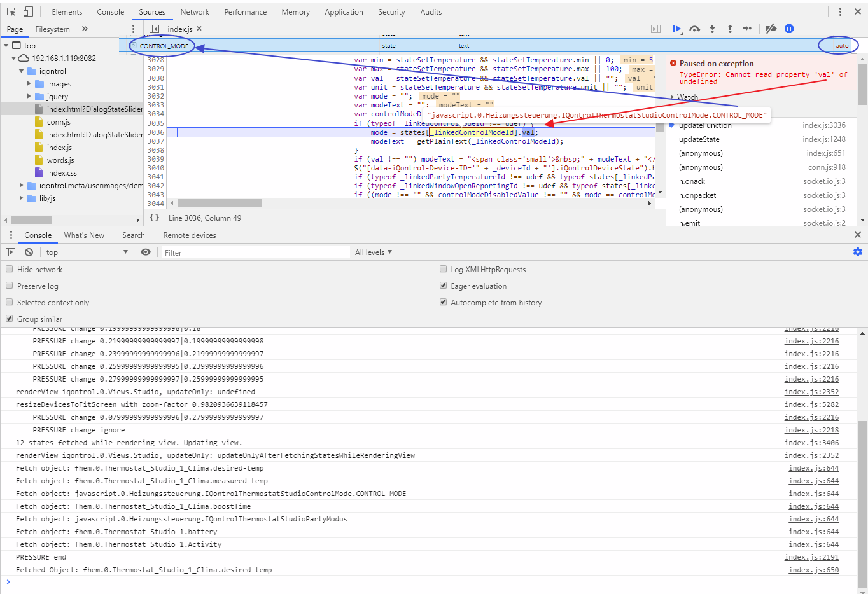Screen dimensions: 868x594
Task: Open the Audits tab
Action: point(431,11)
